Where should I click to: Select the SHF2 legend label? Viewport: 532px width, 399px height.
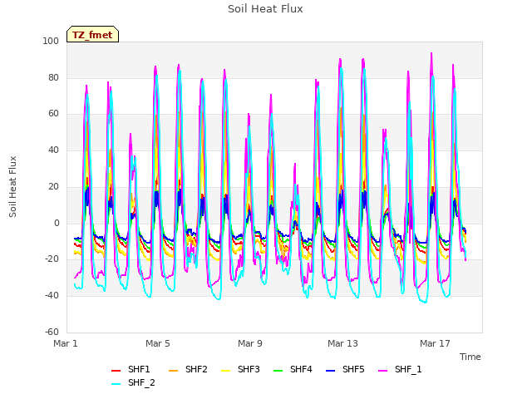point(196,369)
